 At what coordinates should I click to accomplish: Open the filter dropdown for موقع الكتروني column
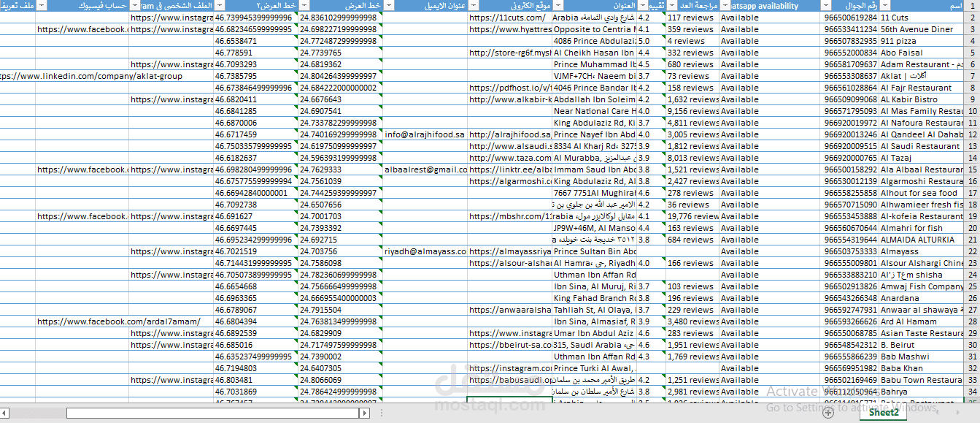point(474,5)
